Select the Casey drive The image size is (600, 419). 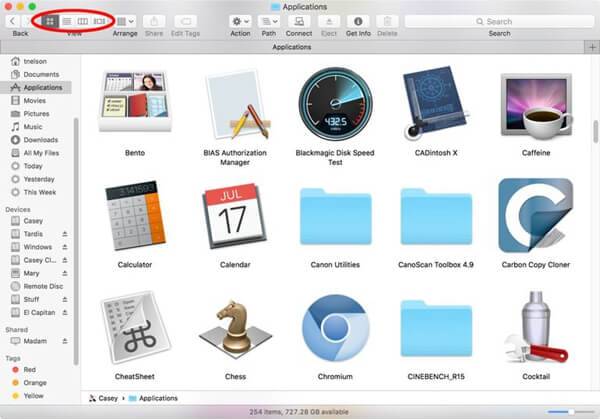[x=36, y=221]
